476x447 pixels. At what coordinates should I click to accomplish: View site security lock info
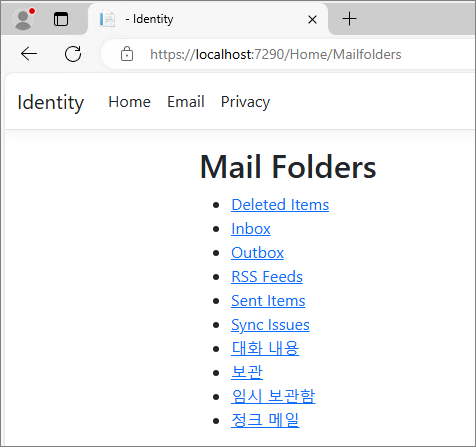click(x=127, y=54)
